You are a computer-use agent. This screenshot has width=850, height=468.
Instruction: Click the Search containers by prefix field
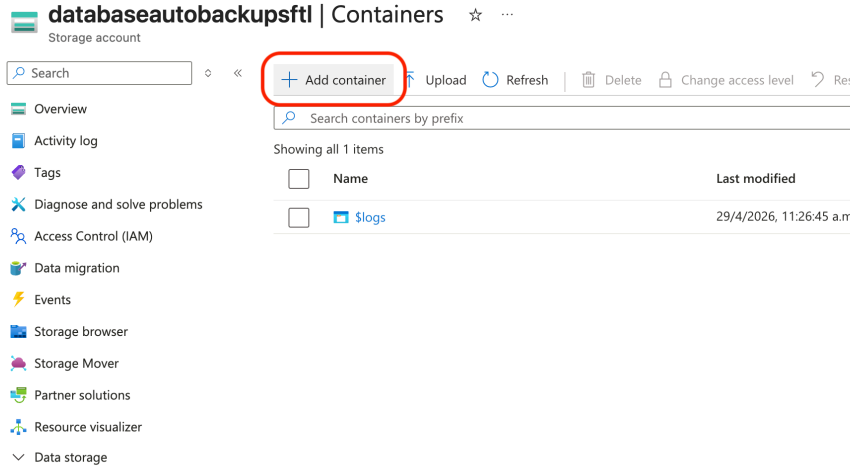(560, 118)
